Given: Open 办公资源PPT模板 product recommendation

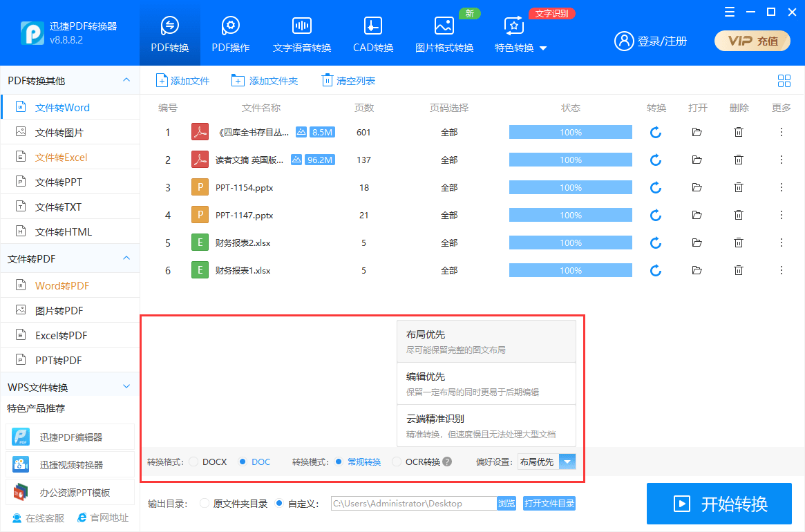Looking at the screenshot, I should [x=70, y=493].
